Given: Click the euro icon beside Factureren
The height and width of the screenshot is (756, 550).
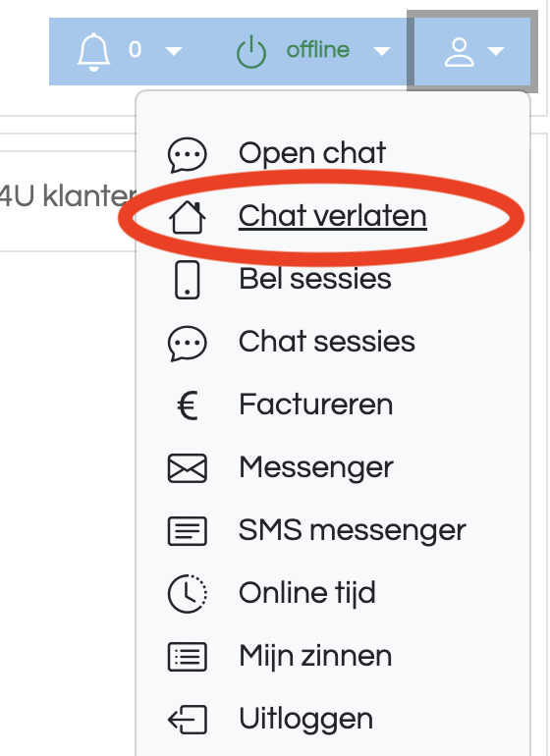Looking at the screenshot, I should (x=188, y=405).
